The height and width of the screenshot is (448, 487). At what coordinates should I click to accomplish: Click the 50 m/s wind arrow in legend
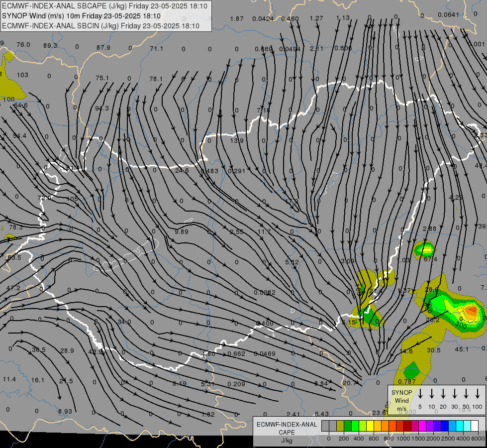click(x=466, y=394)
